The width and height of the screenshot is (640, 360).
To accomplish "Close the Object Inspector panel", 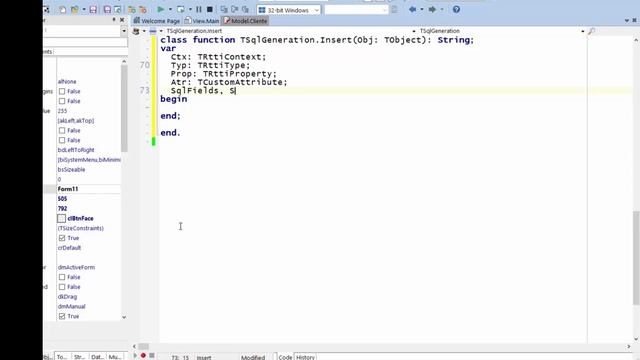I will 122,20.
